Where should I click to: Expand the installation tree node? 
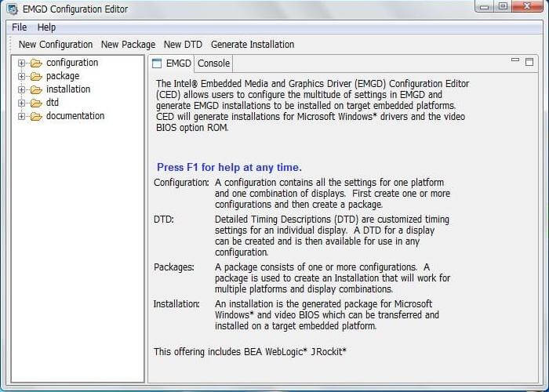(21, 89)
